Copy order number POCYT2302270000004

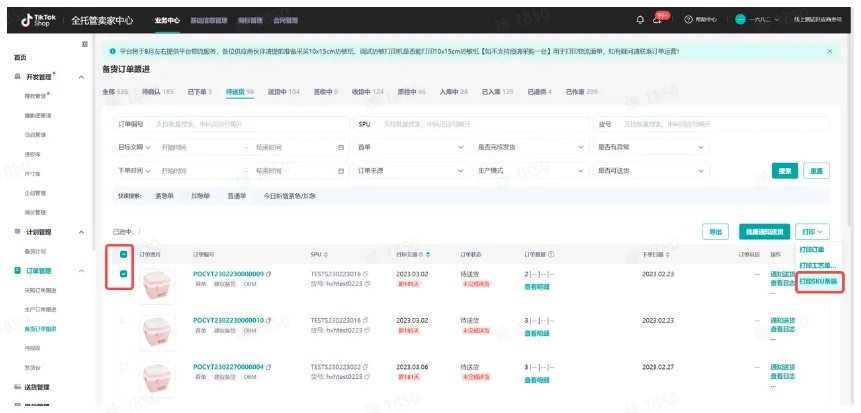[x=269, y=367]
